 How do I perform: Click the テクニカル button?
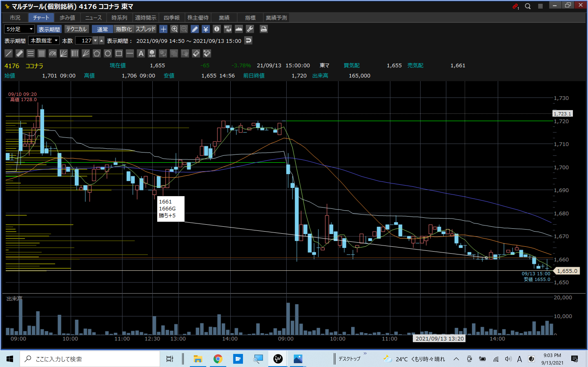pos(76,29)
